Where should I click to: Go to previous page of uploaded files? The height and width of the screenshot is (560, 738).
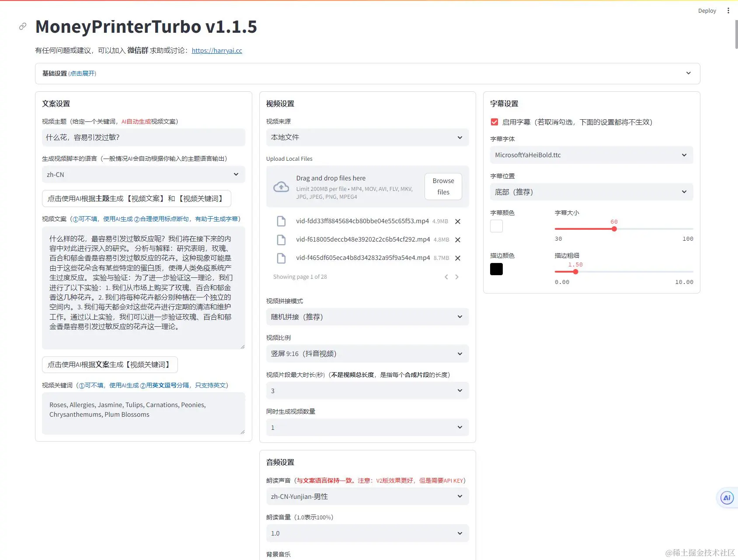click(446, 277)
